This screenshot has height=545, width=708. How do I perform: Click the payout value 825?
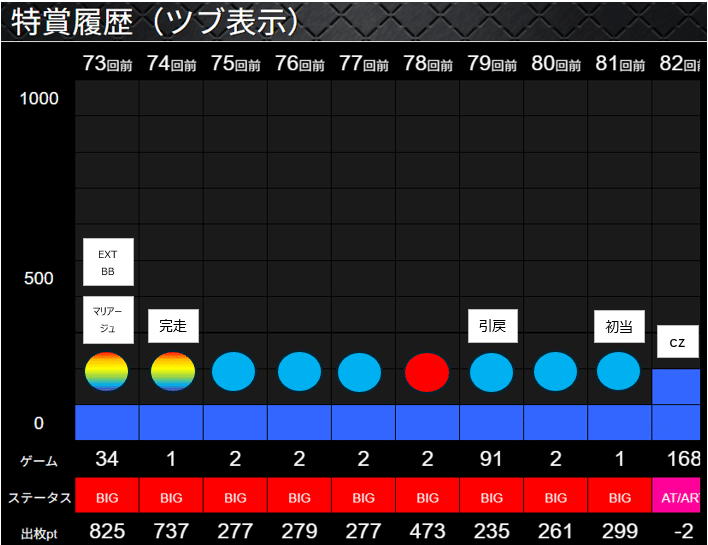[107, 531]
